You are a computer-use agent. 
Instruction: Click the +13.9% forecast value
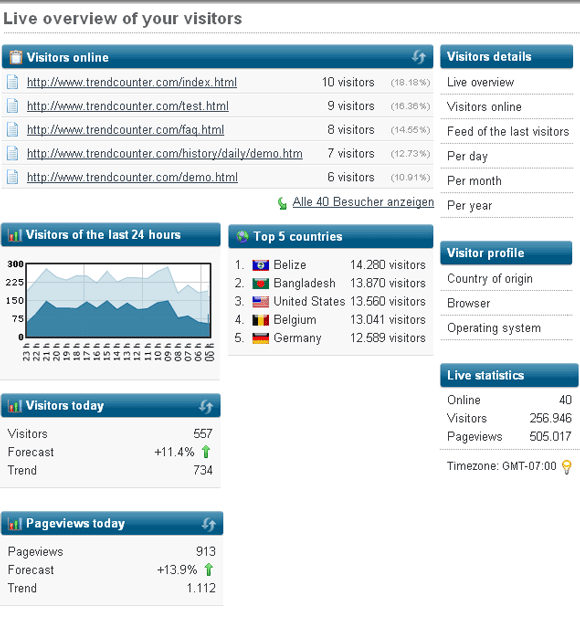pos(177,570)
